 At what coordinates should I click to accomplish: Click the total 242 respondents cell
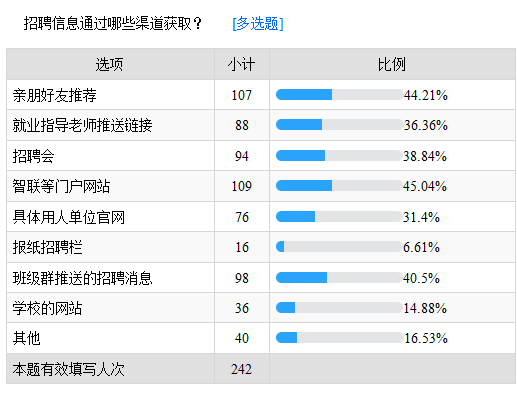pyautogui.click(x=242, y=369)
